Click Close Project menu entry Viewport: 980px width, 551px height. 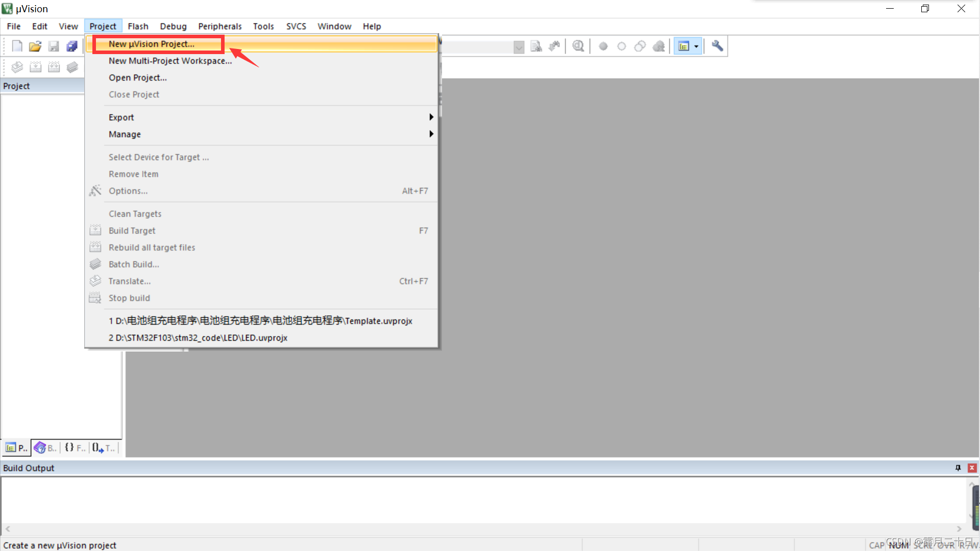pos(261,95)
